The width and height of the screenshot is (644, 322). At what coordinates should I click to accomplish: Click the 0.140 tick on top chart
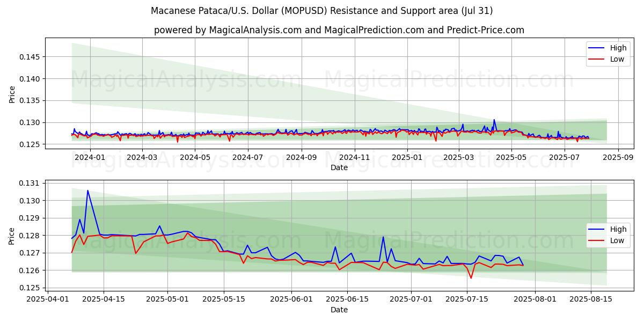coord(30,79)
